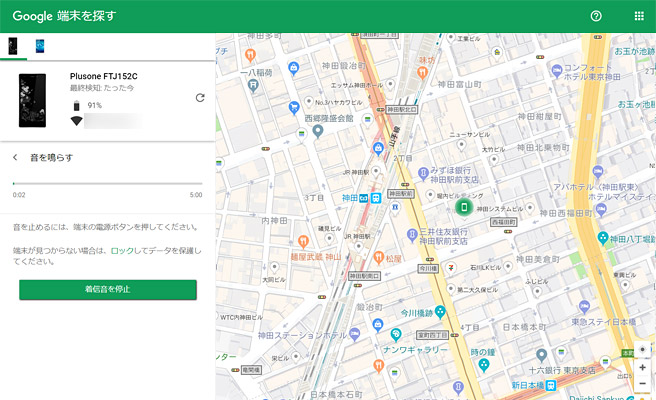This screenshot has width=656, height=400.
Task: Click the Google 端末を探す header title
Action: pyautogui.click(x=64, y=16)
